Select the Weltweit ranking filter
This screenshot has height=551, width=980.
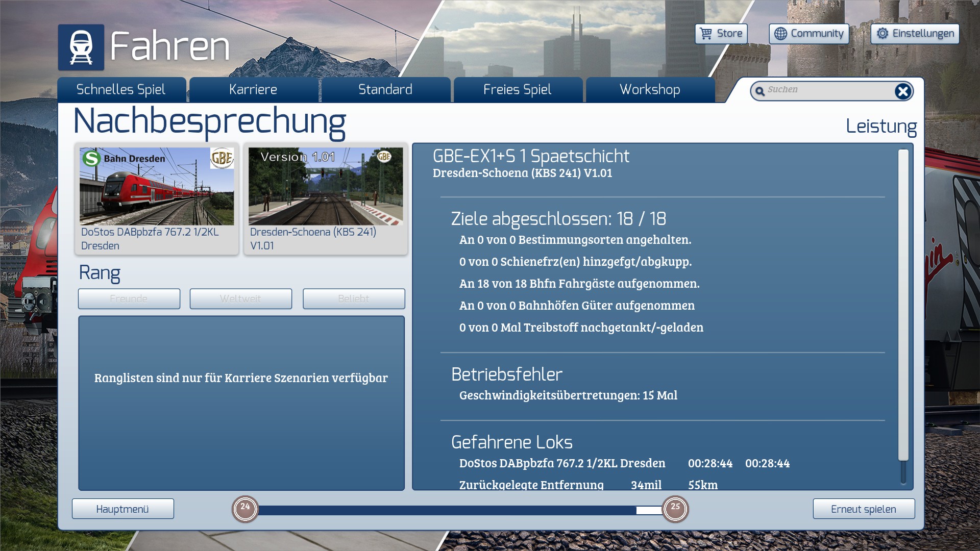click(x=240, y=299)
